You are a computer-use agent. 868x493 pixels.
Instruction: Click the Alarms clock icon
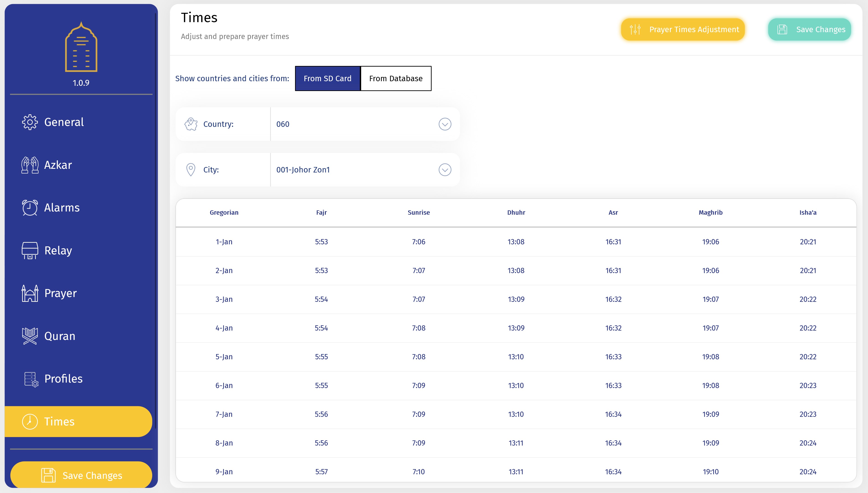[x=30, y=208]
